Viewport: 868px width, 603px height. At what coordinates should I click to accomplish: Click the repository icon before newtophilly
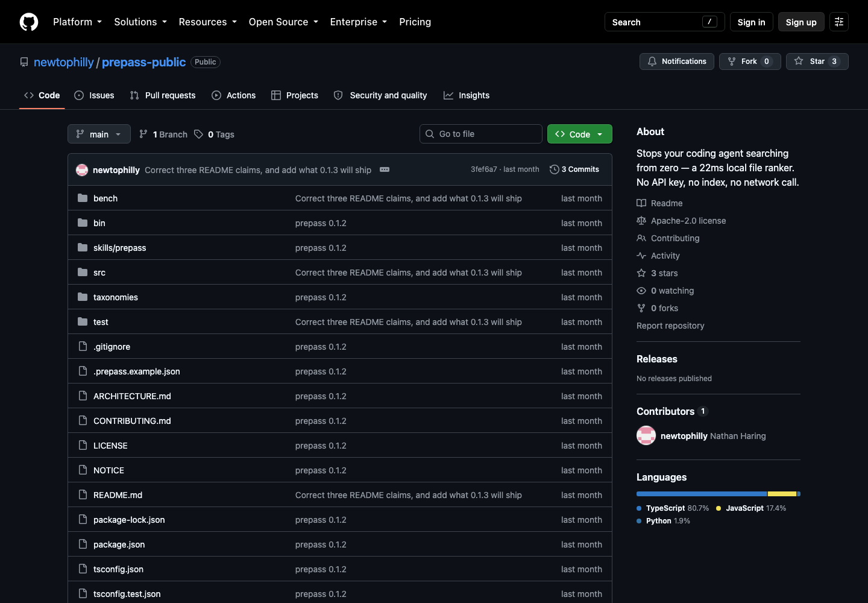tap(24, 62)
